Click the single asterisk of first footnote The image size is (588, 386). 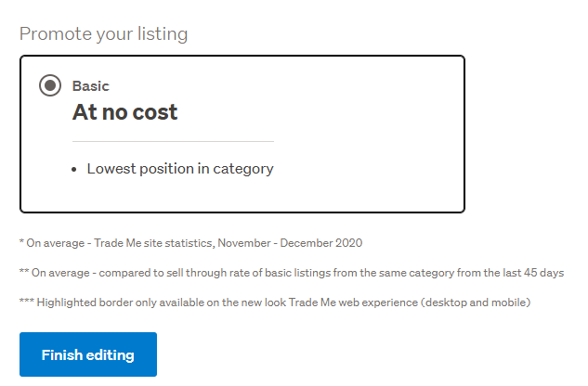21,243
